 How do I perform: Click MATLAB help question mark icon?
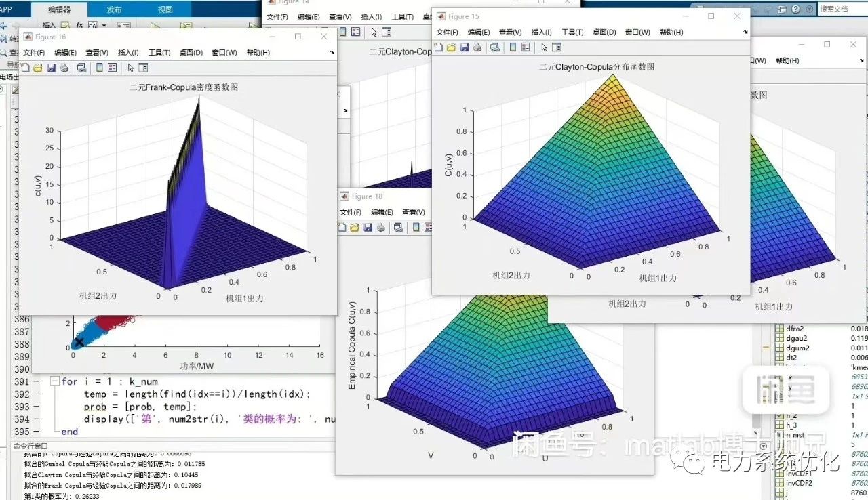coord(795,9)
